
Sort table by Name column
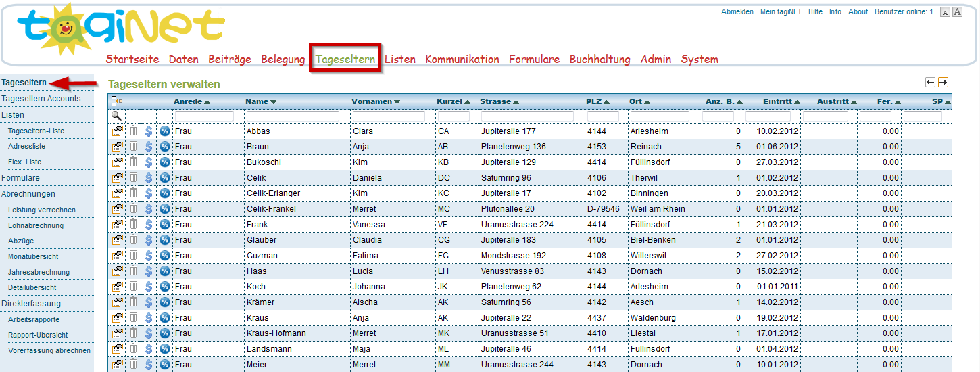[261, 101]
